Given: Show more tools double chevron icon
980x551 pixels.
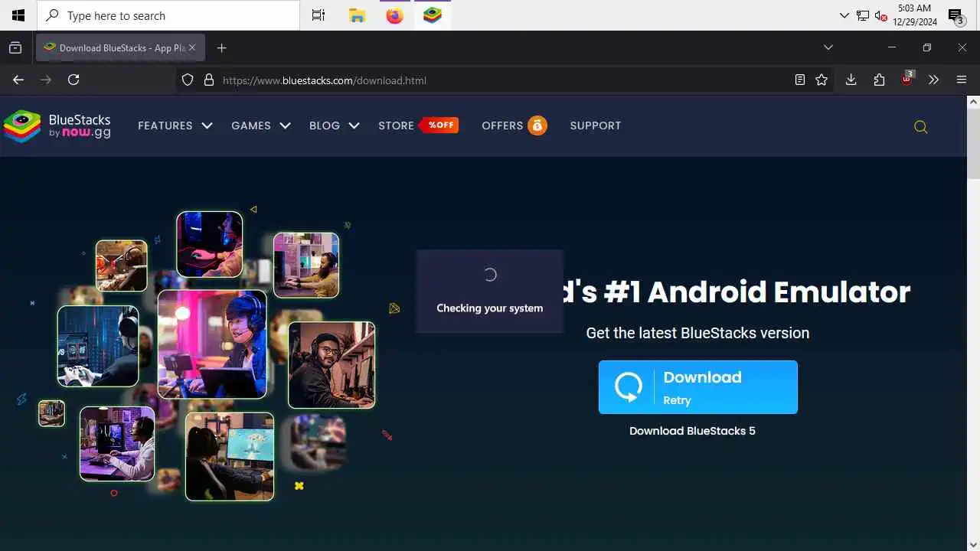Looking at the screenshot, I should (x=933, y=80).
